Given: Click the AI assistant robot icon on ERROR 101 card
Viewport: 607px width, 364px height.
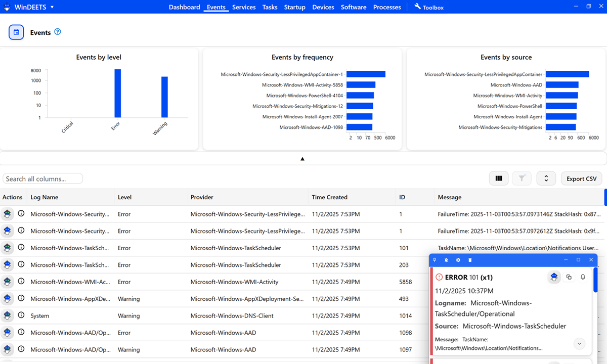Looking at the screenshot, I should pos(554,277).
